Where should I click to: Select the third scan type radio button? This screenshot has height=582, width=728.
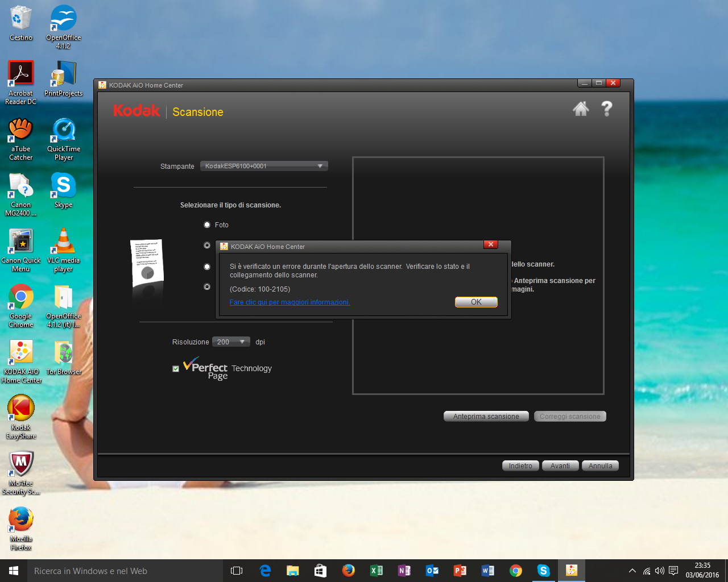(207, 267)
